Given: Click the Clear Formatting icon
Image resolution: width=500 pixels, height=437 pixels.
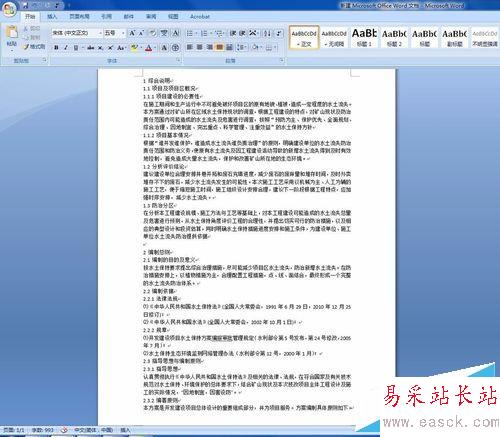Looking at the screenshot, I should click(x=153, y=33).
